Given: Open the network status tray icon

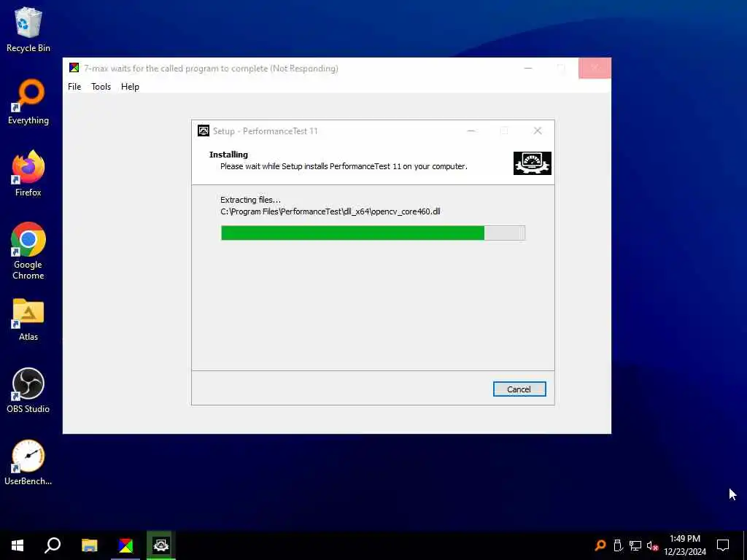Looking at the screenshot, I should 635,545.
